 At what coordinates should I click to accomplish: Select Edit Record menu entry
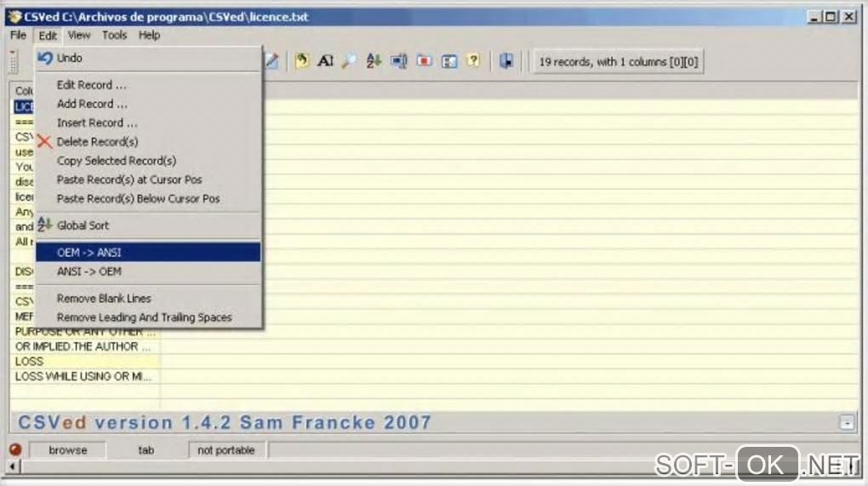[148, 85]
